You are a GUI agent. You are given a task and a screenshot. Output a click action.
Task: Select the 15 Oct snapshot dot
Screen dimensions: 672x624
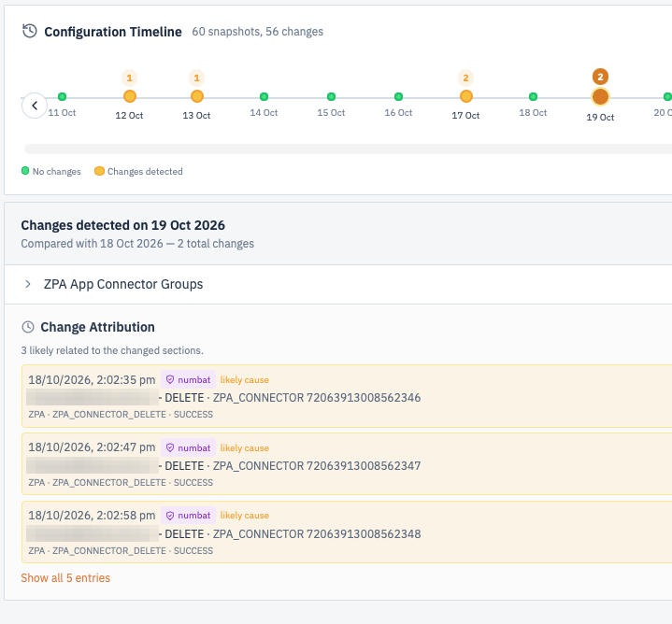click(331, 97)
